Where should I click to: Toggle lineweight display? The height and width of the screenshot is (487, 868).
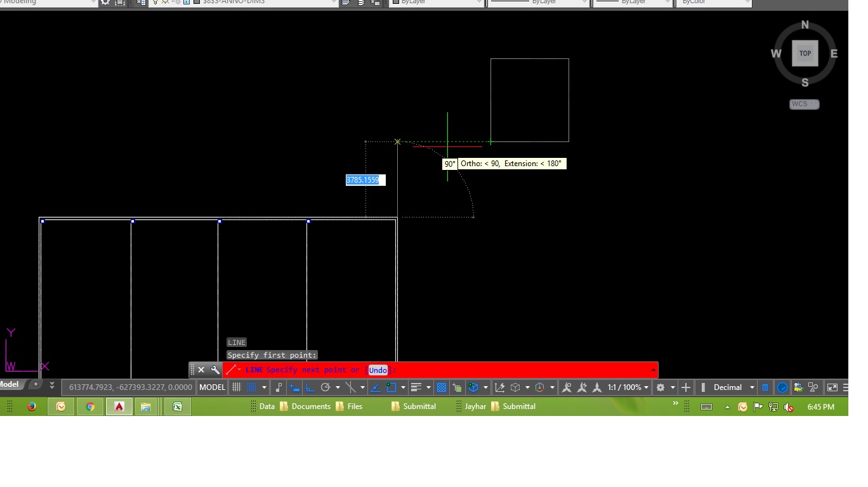(416, 387)
